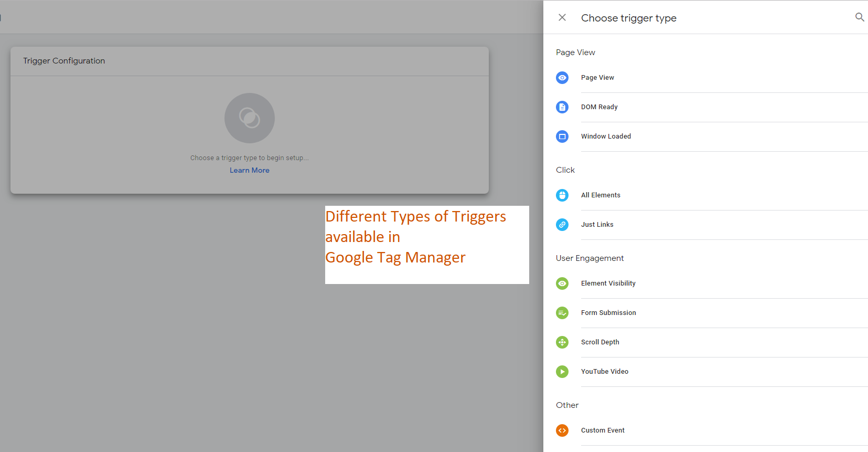Click the Page View eye icon
868x452 pixels.
[562, 78]
